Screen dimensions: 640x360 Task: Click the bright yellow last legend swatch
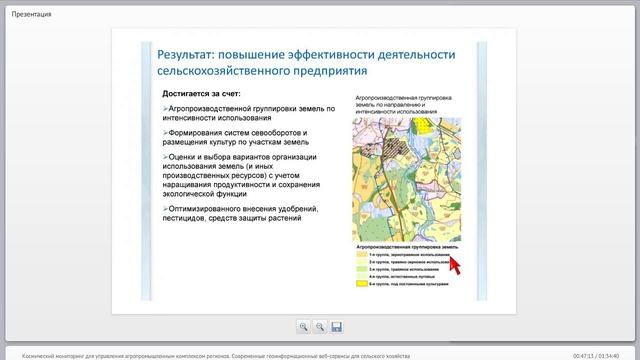pos(362,284)
